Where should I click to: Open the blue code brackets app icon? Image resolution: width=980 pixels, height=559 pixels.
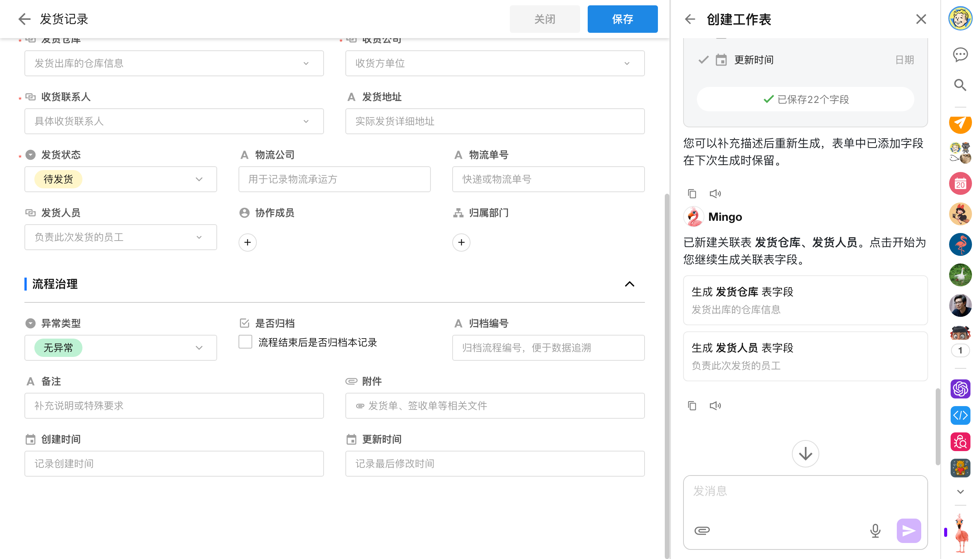[960, 415]
